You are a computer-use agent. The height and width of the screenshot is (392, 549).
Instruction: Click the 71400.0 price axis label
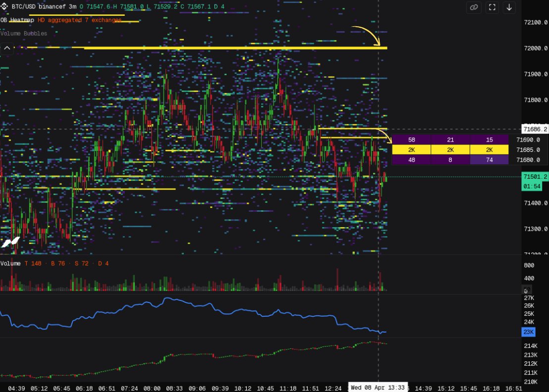point(535,203)
